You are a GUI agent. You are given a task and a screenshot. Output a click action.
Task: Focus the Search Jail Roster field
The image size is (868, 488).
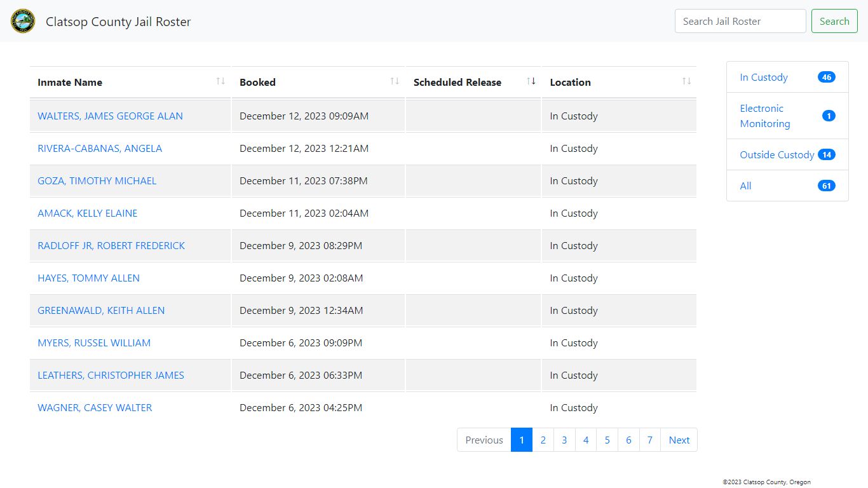740,21
